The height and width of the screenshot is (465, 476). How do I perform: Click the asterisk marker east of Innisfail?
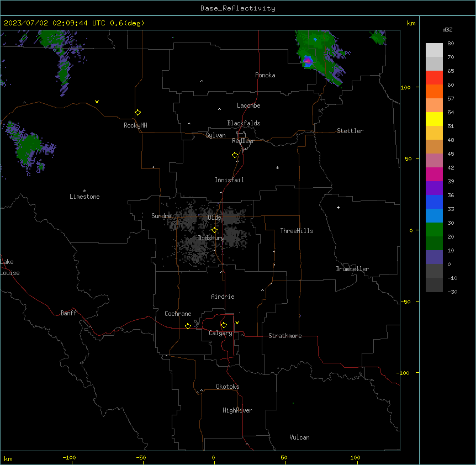point(277,167)
